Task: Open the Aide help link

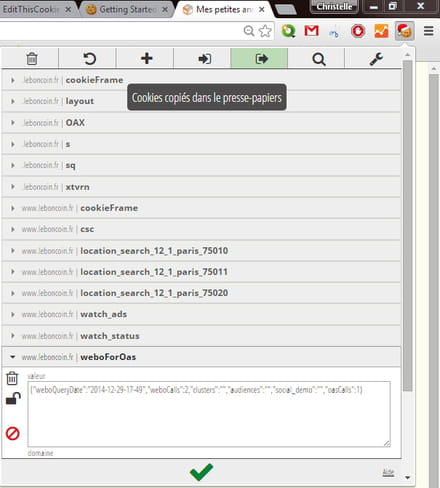Action: pos(388,472)
